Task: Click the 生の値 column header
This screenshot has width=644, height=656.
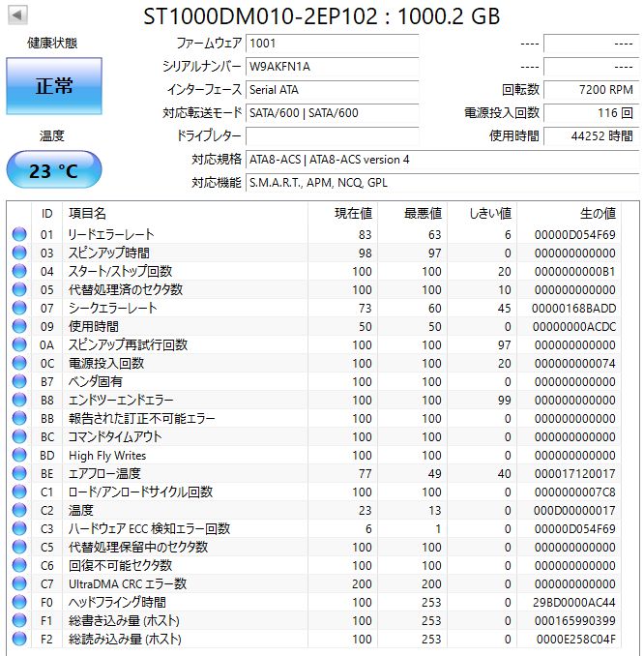Action: [597, 213]
